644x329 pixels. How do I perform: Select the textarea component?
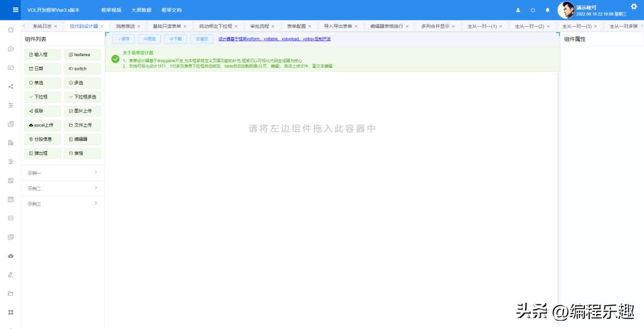click(82, 55)
